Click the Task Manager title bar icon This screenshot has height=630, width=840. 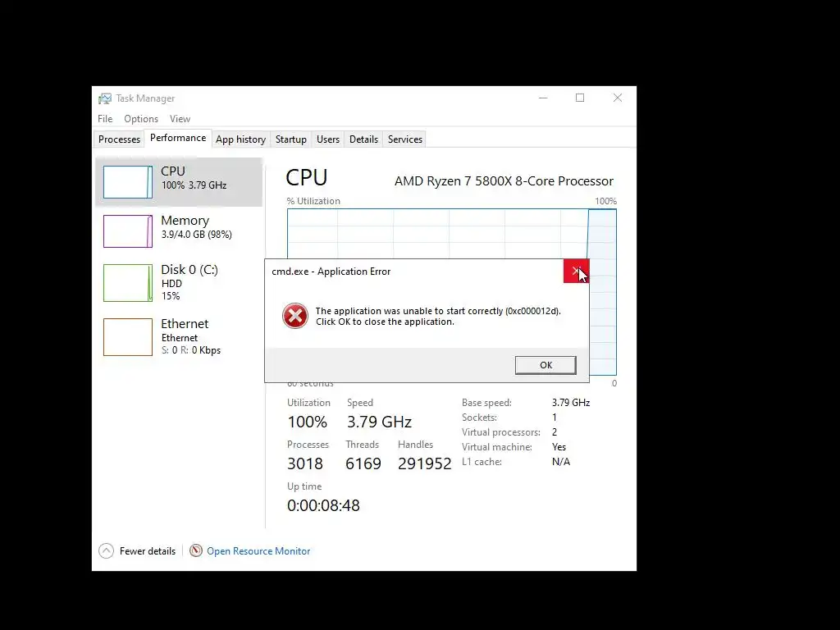tap(105, 98)
